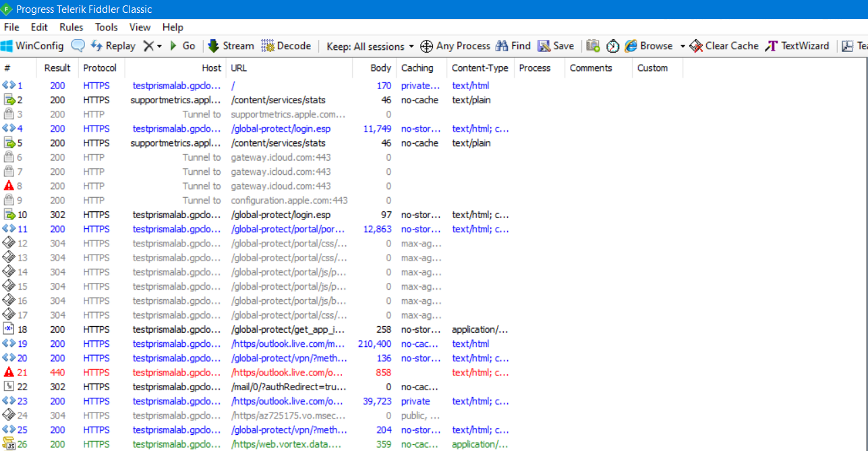Click Clear Cache in toolbar

click(x=724, y=46)
